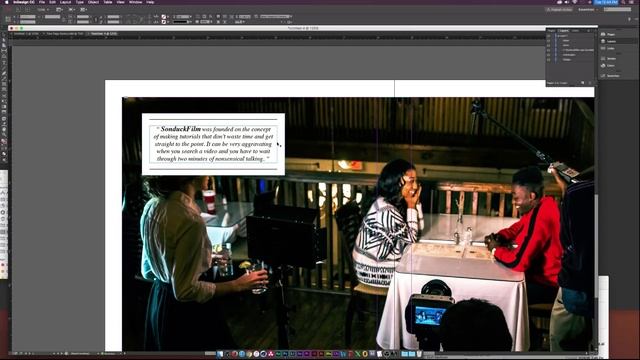
Task: Open the arrange documents dropdown
Action: pos(83,9)
